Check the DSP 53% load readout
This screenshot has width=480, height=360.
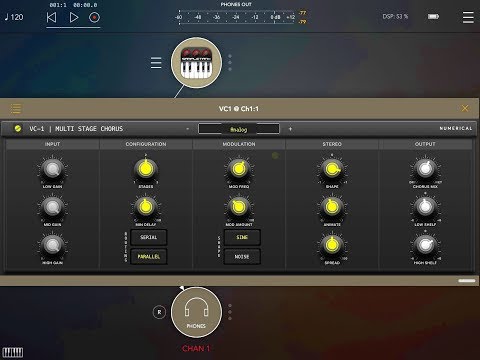[x=395, y=16]
